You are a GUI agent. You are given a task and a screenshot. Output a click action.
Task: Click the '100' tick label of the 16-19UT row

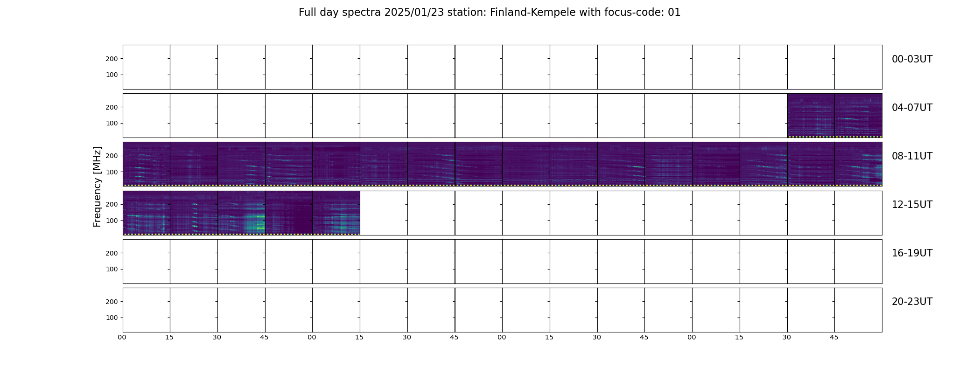click(112, 269)
